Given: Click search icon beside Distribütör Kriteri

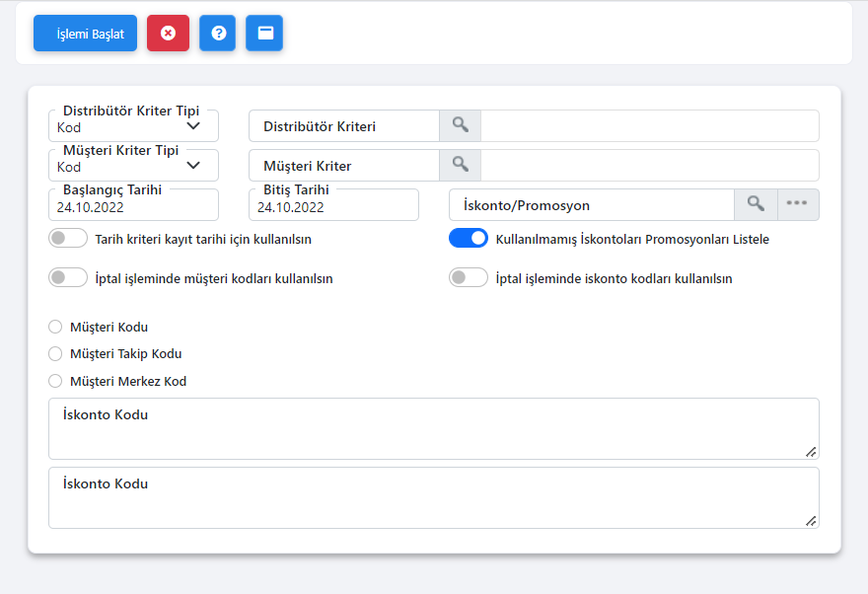Looking at the screenshot, I should 460,126.
